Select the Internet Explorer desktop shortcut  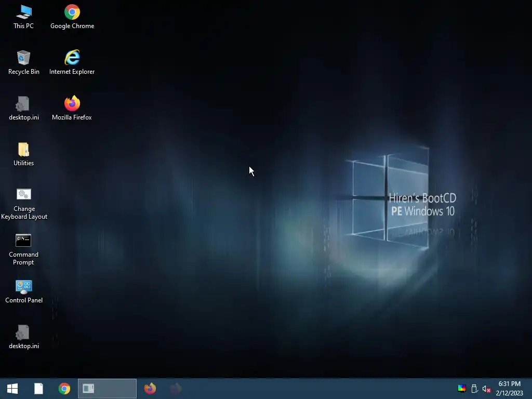pos(72,63)
